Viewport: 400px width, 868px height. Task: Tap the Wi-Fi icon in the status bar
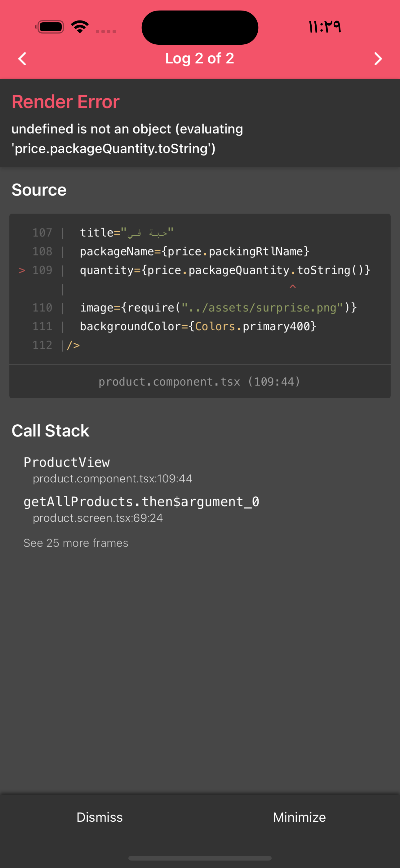[x=80, y=27]
